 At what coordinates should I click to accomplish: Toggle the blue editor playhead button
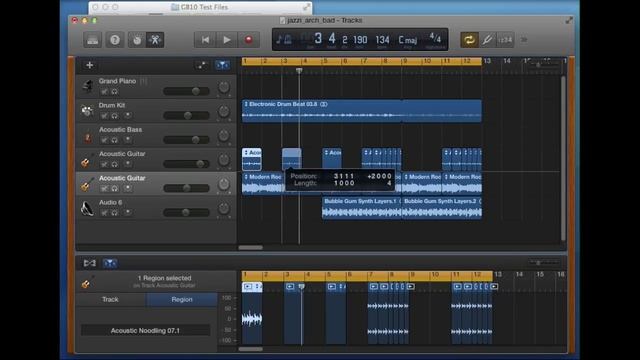tap(110, 263)
